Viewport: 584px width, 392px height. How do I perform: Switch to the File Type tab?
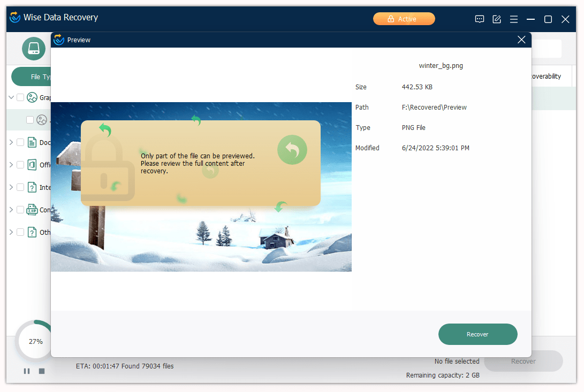[x=32, y=76]
